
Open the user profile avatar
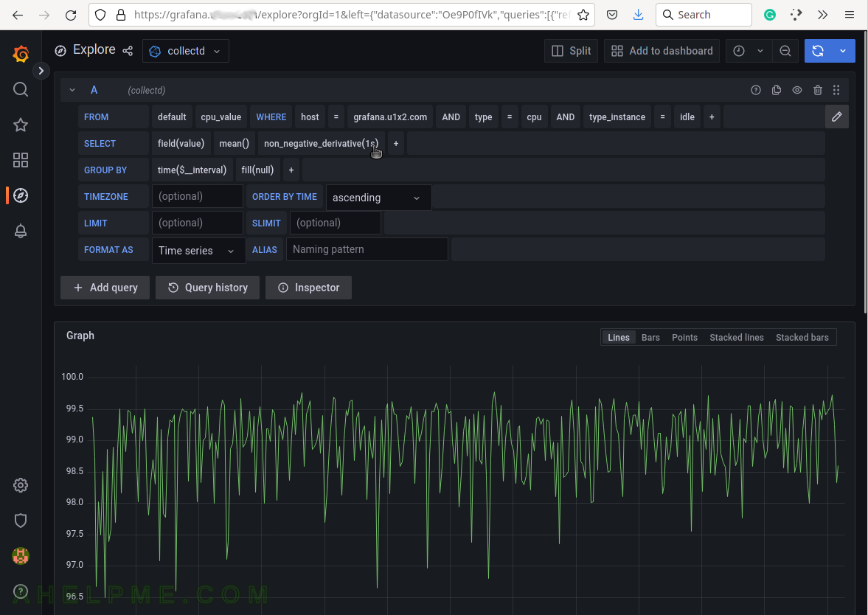pyautogui.click(x=21, y=556)
